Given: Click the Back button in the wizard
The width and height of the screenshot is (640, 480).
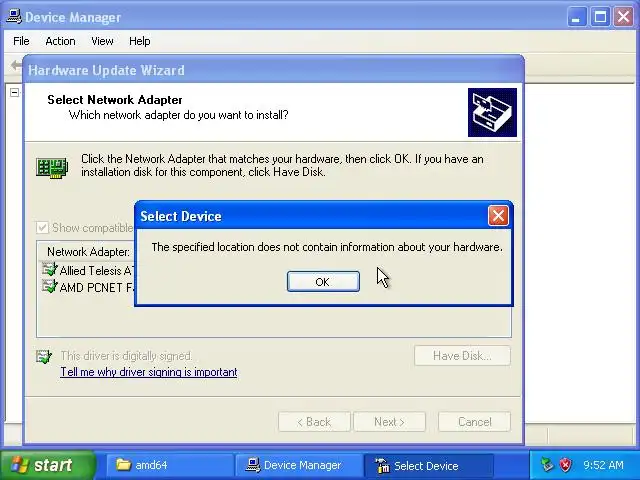Looking at the screenshot, I should tap(314, 422).
